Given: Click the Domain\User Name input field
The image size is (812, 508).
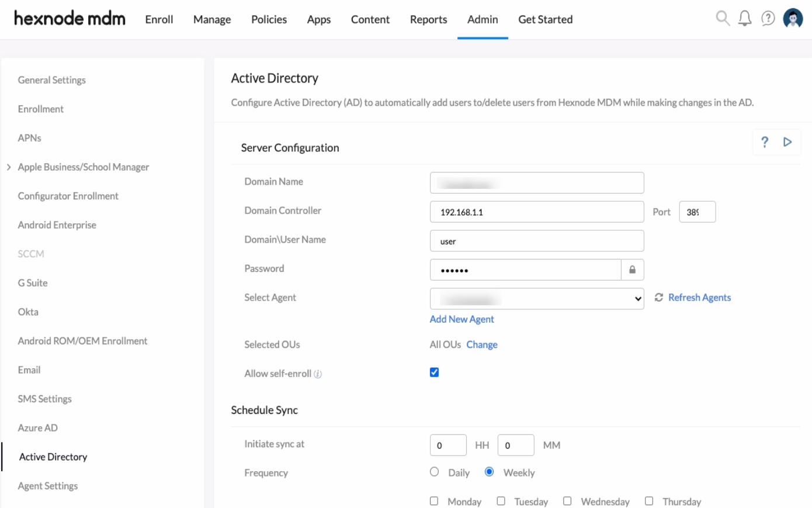Looking at the screenshot, I should click(537, 241).
